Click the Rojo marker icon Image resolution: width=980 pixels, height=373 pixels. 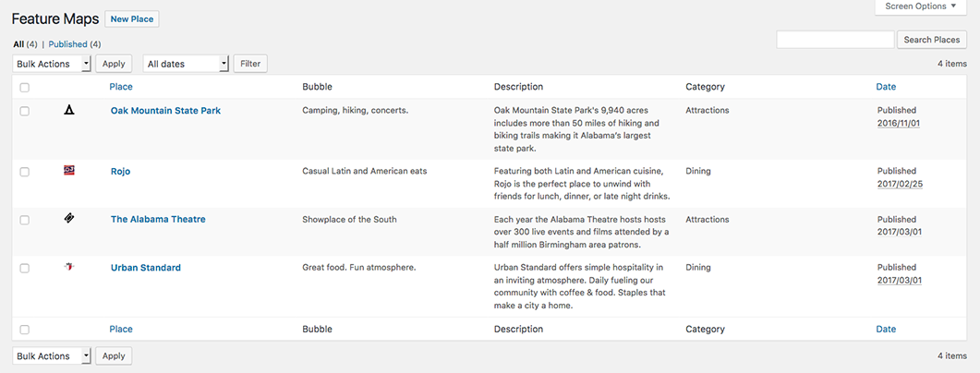69,169
